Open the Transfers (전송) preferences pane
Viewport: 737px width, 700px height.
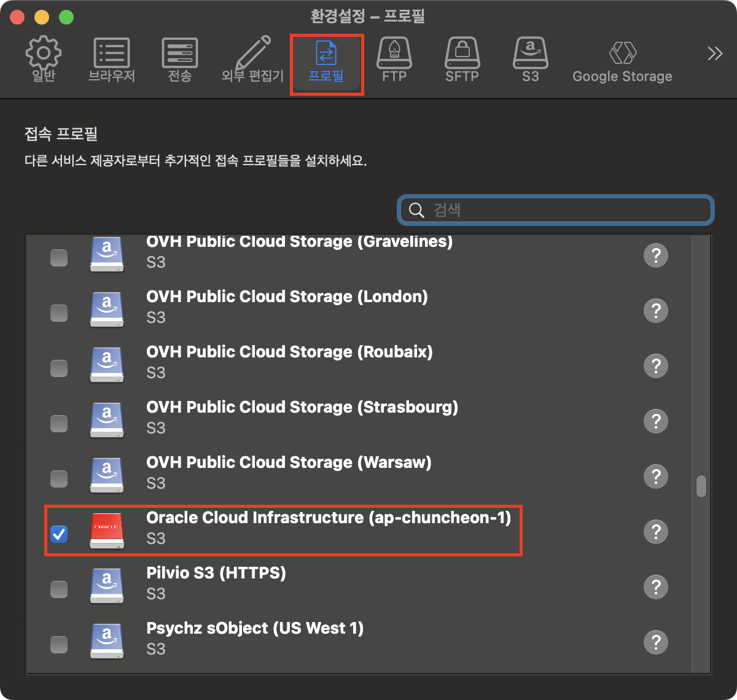(179, 60)
